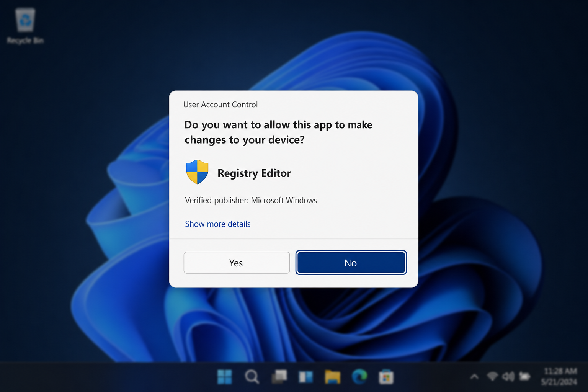Launch File Explorer from the taskbar
This screenshot has width=588, height=392.
[333, 377]
